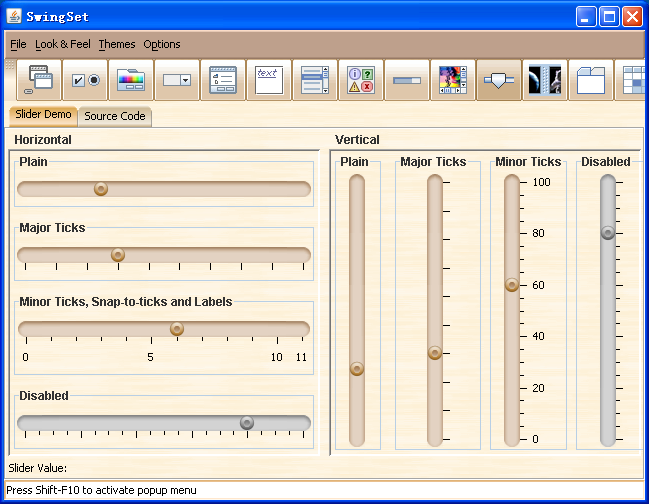The image size is (649, 504).
Task: Open the Button demo with checkbox and radio icon
Action: pyautogui.click(x=85, y=79)
